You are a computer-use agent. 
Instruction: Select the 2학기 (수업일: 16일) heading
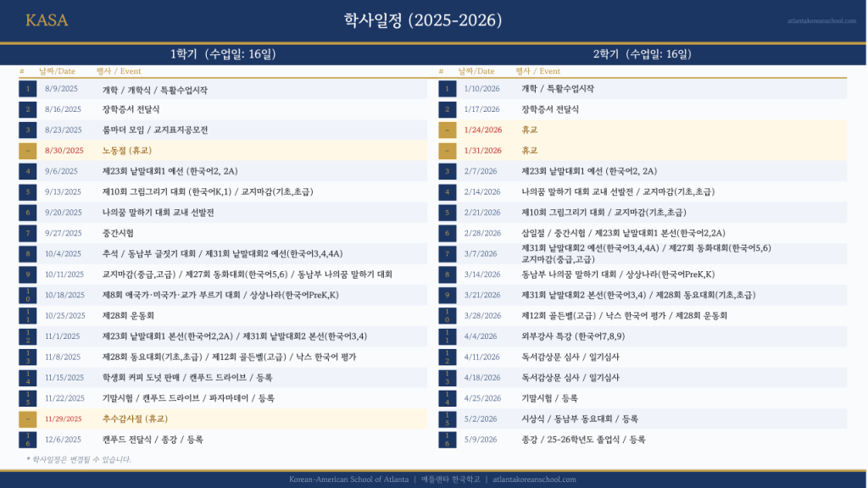(642, 54)
